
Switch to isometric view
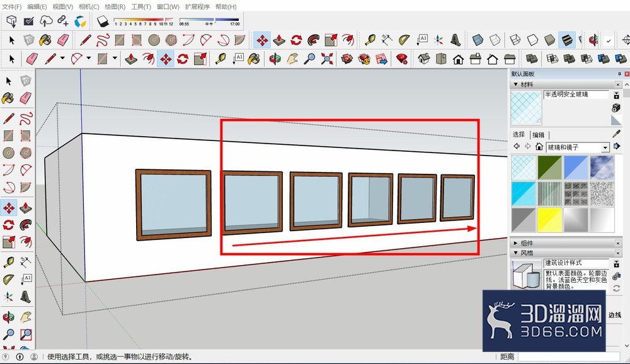423,59
